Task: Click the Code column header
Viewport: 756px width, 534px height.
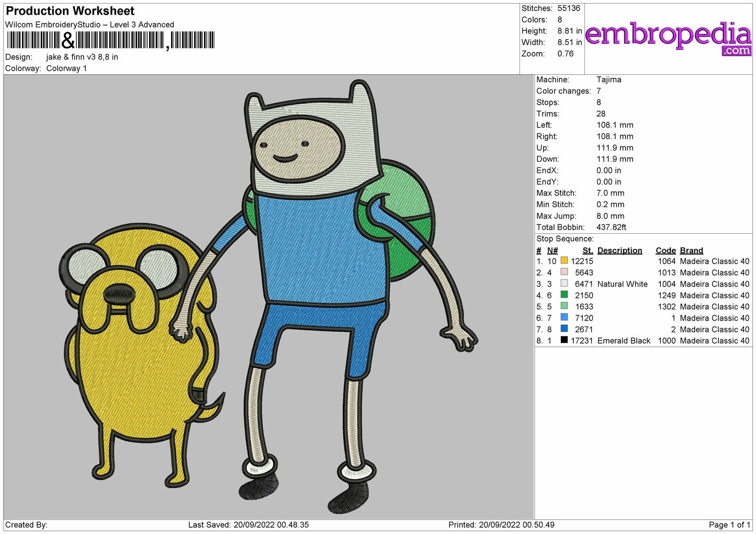Action: (x=665, y=251)
